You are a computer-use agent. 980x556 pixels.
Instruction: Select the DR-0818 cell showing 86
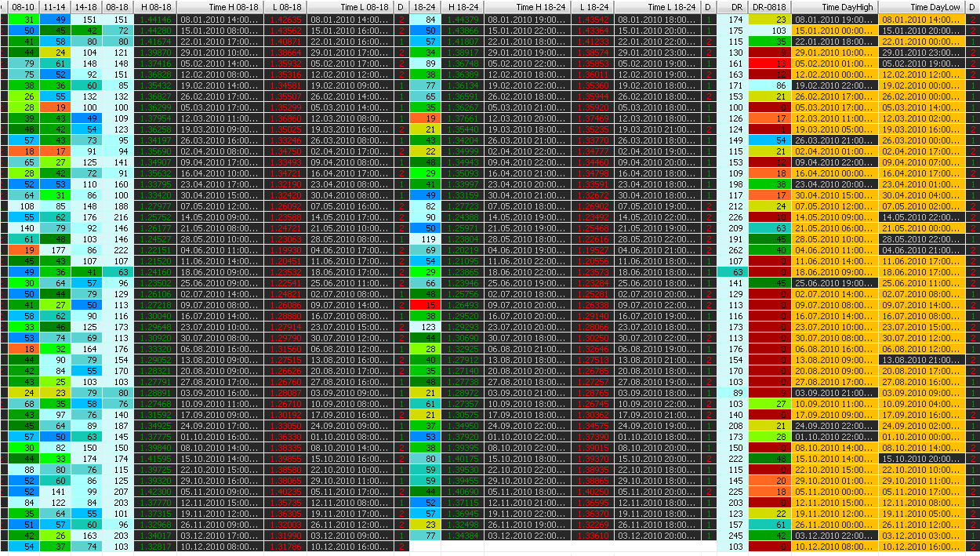pyautogui.click(x=769, y=85)
